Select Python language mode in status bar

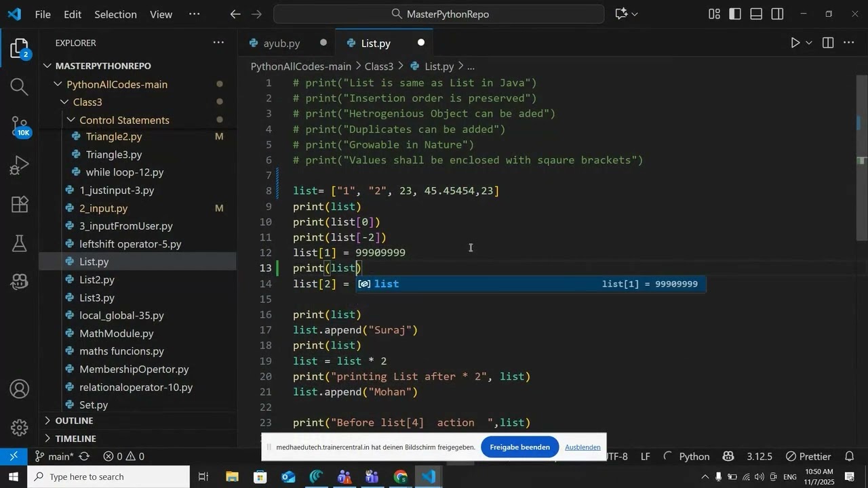[694, 457]
